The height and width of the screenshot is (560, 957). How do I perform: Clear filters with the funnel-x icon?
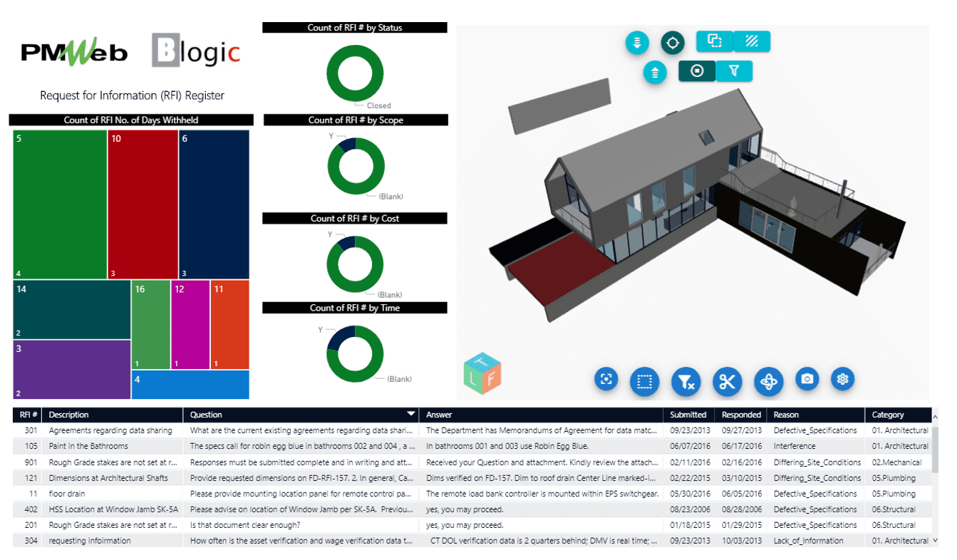[x=686, y=382]
